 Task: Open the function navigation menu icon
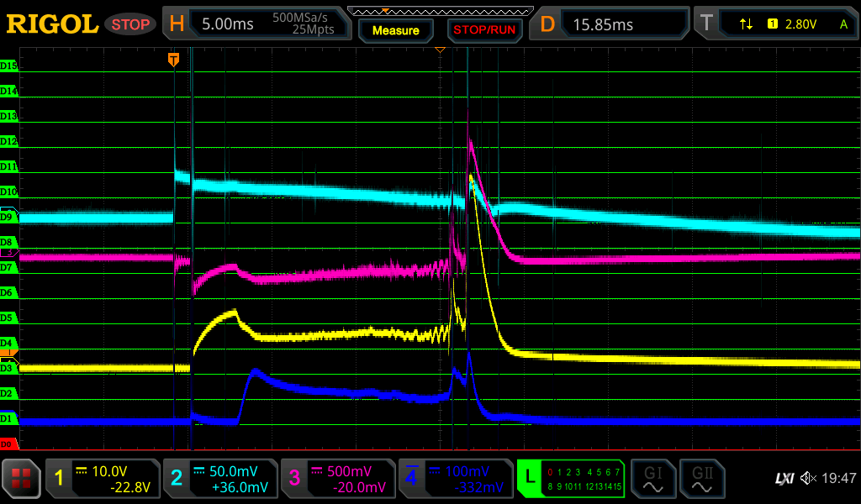(x=21, y=479)
